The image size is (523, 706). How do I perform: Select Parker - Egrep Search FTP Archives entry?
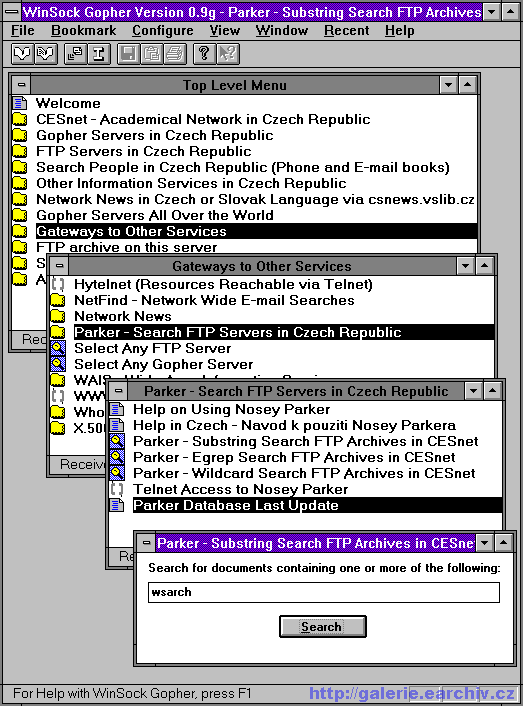coord(294,457)
